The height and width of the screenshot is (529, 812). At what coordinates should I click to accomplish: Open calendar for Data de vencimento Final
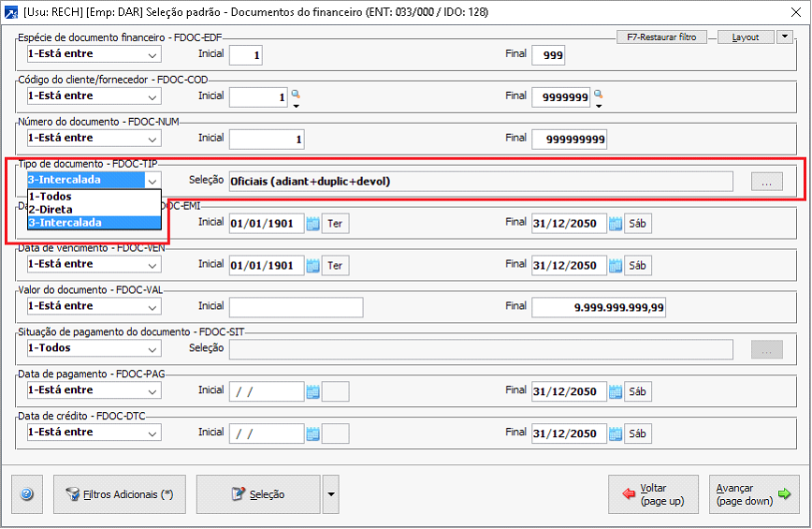[616, 266]
